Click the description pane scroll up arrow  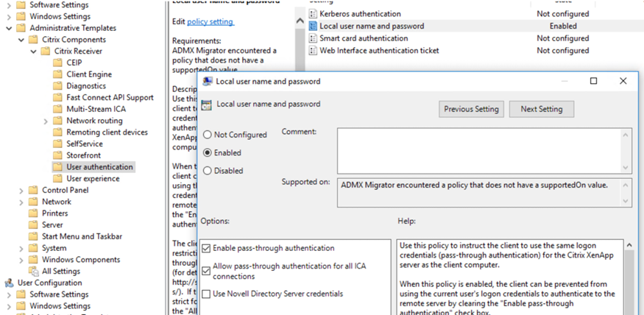click(300, 21)
